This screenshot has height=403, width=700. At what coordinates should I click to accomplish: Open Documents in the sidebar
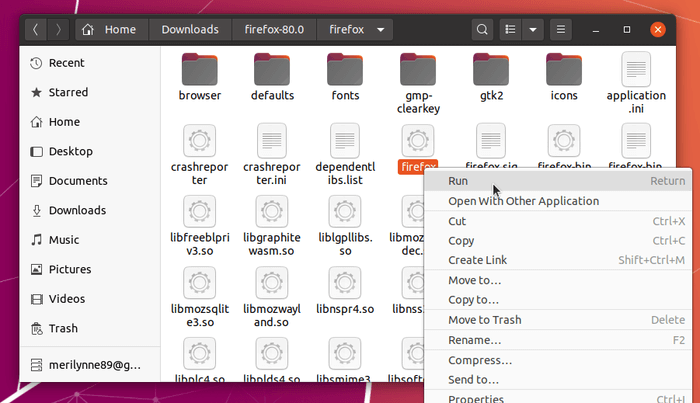tap(90, 181)
